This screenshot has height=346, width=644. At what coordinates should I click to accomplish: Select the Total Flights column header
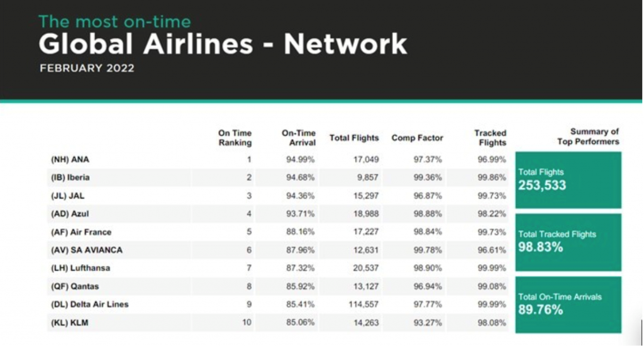pyautogui.click(x=354, y=138)
